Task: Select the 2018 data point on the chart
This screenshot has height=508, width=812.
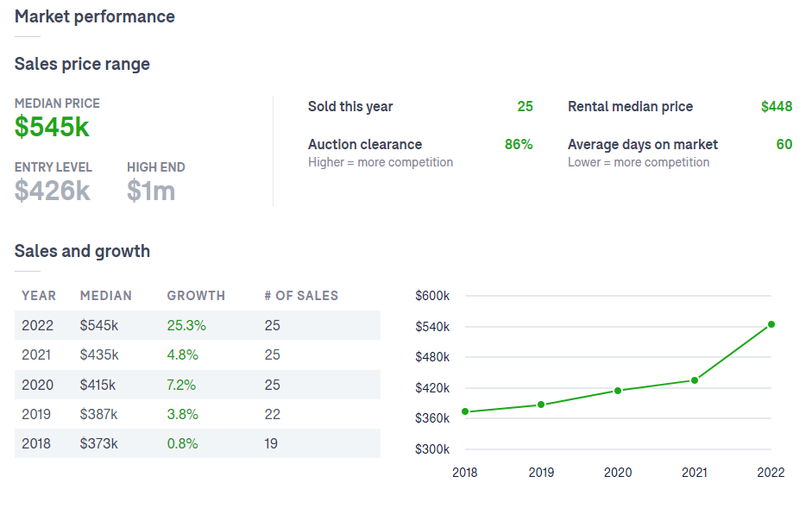Action: point(465,411)
